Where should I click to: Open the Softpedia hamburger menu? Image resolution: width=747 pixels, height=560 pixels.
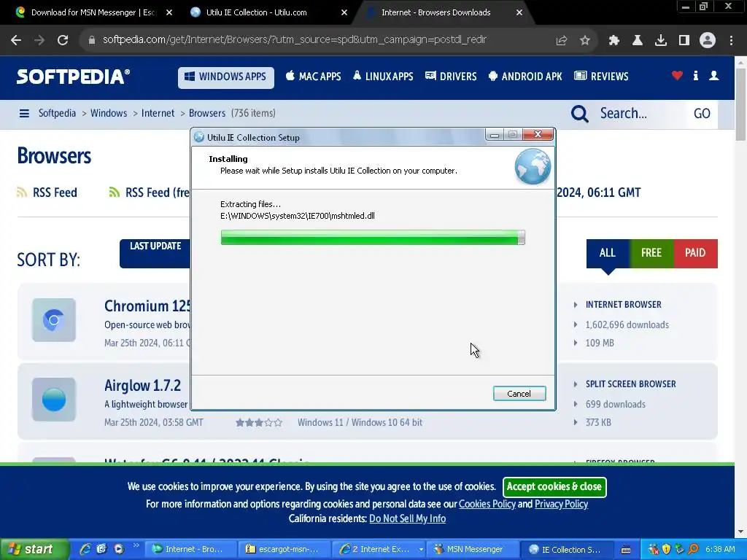[x=24, y=113]
